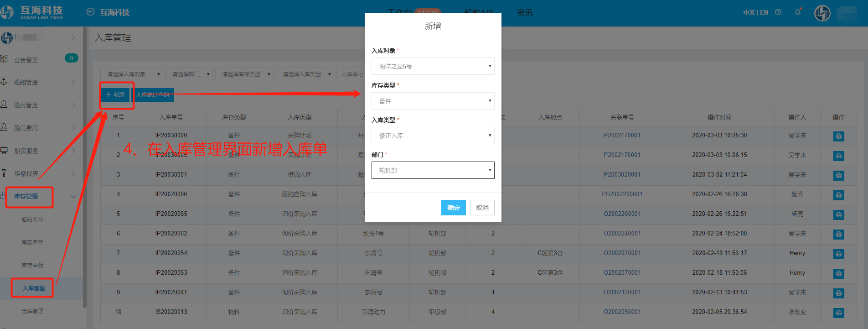
Task: Click the sidebar vertical scrollbar
Action: coord(84,167)
